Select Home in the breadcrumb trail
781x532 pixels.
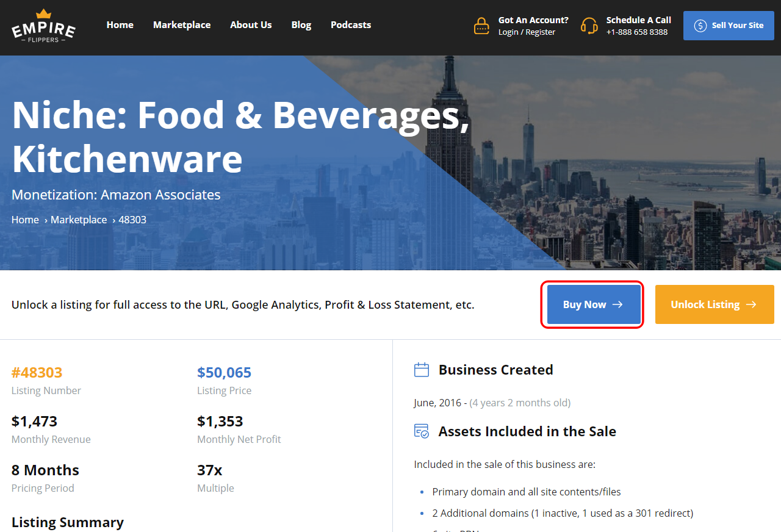click(x=25, y=220)
